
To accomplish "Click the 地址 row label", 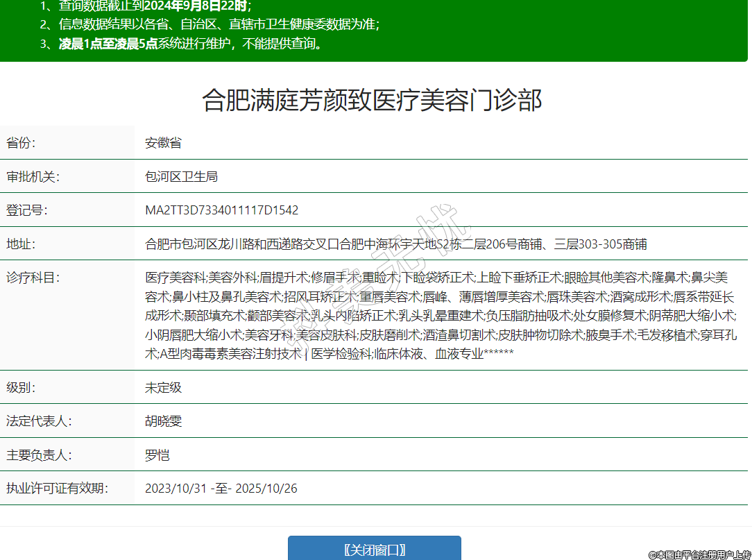I will click(x=21, y=244).
